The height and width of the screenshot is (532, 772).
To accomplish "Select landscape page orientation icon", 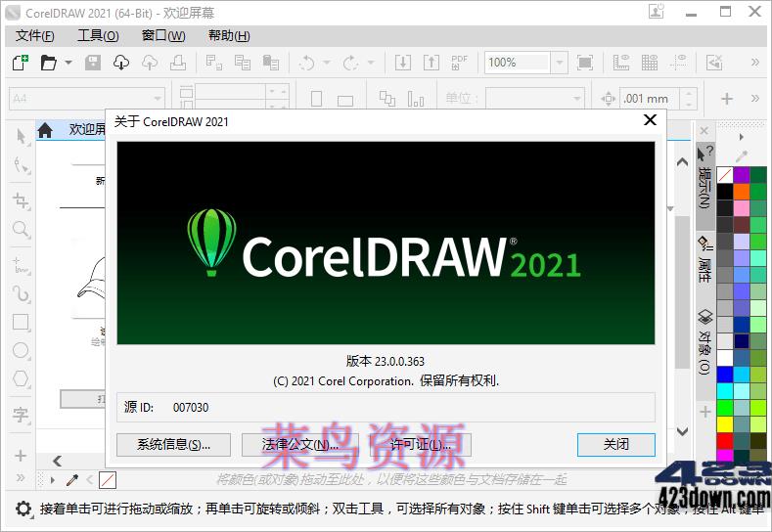I will point(345,101).
